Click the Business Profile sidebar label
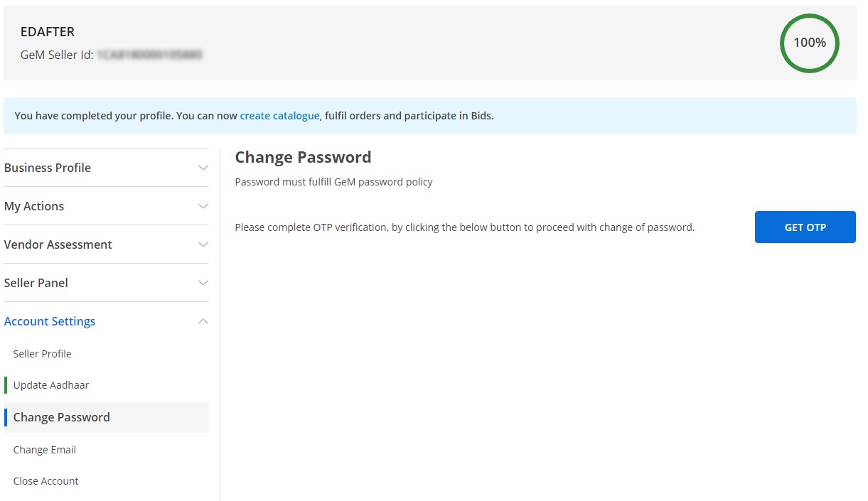868x501 pixels. click(48, 167)
